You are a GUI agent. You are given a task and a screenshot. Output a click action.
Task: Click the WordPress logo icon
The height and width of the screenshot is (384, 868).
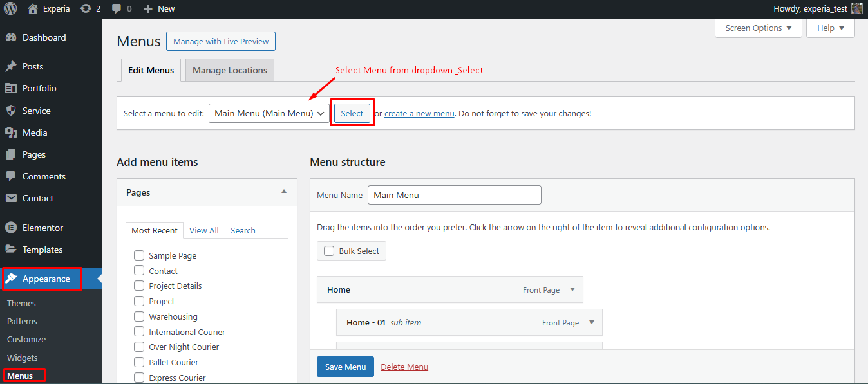10,9
